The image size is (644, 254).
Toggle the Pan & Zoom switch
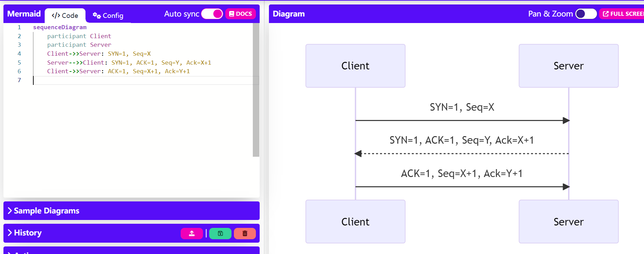coord(586,14)
